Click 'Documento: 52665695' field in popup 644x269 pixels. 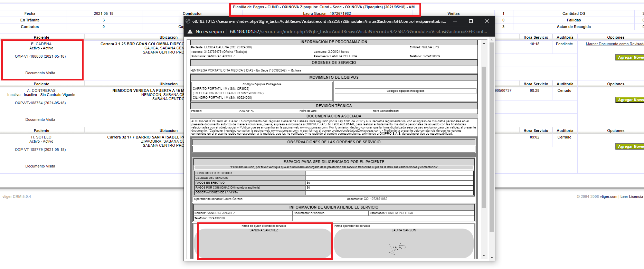coord(330,213)
